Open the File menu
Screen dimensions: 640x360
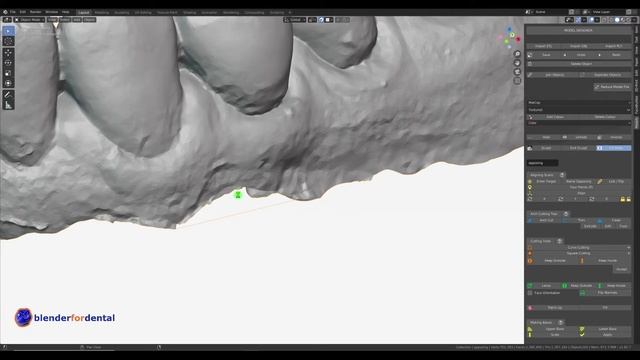click(x=13, y=12)
